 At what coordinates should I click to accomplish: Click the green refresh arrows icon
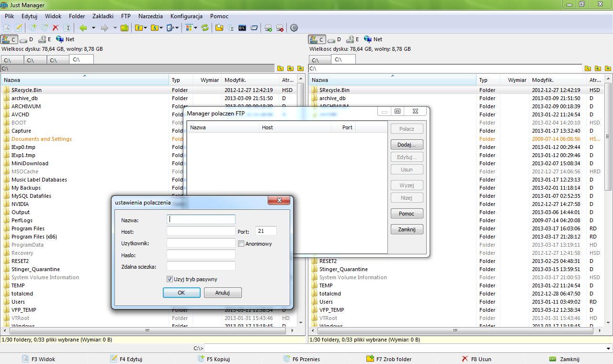point(205,28)
